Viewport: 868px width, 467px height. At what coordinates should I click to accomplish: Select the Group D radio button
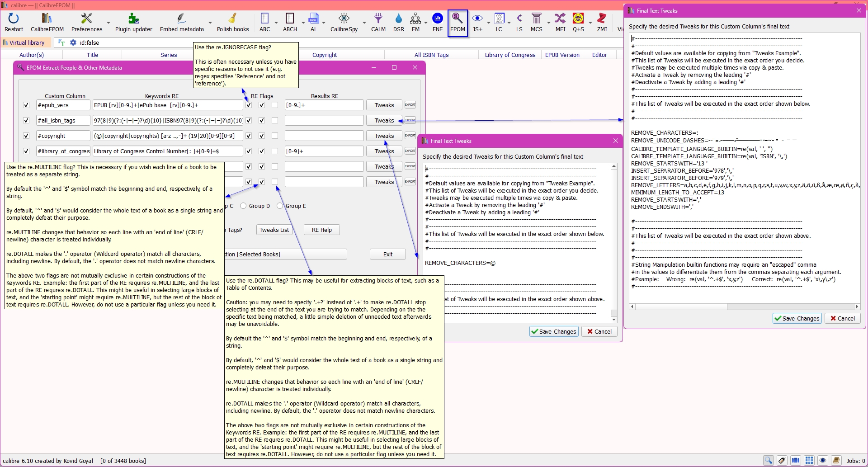click(243, 206)
